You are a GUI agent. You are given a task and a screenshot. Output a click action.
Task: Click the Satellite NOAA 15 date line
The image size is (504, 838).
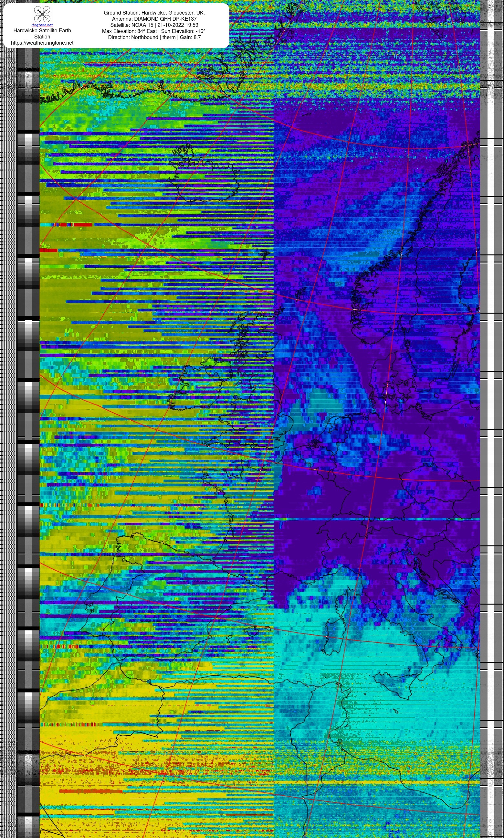[154, 25]
